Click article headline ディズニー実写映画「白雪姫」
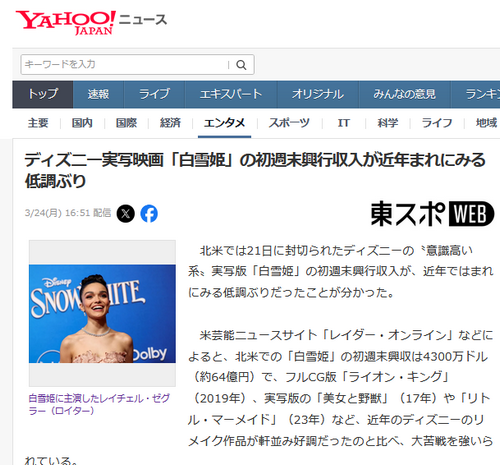This screenshot has height=465, width=500. (255, 170)
